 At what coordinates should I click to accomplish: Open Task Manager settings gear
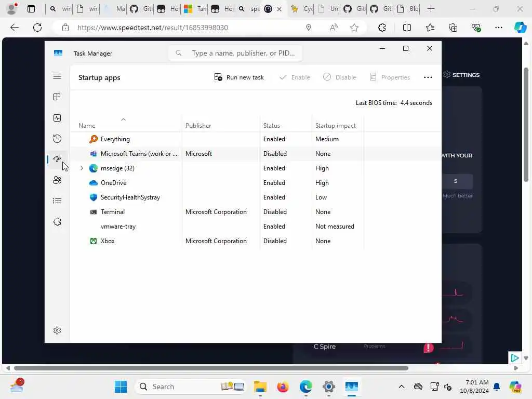[x=57, y=330]
